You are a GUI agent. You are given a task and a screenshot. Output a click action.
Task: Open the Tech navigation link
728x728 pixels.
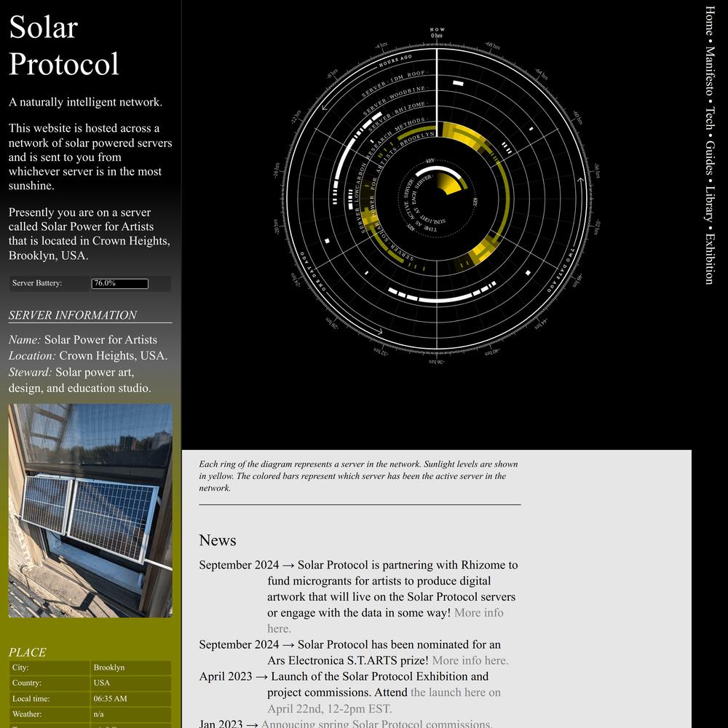click(x=709, y=119)
